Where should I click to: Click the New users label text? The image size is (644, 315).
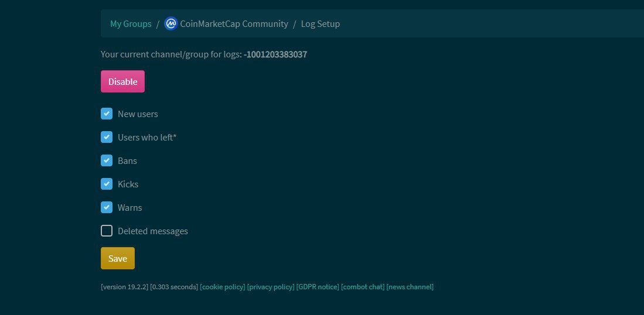[138, 114]
